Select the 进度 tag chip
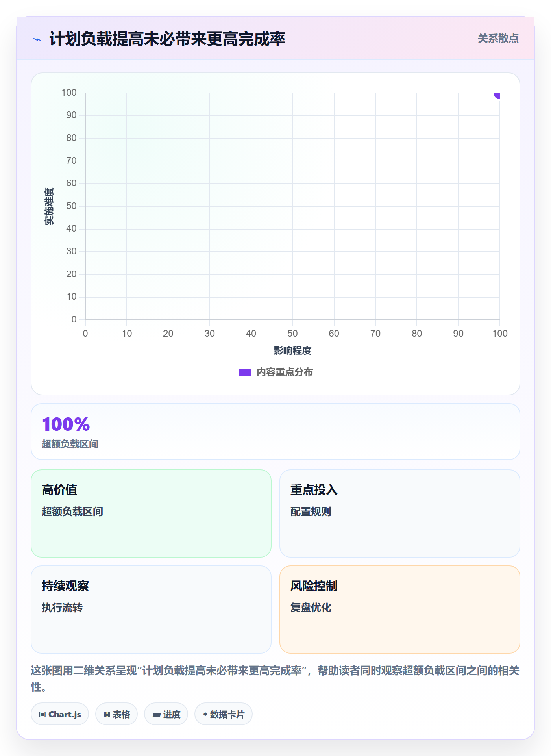The width and height of the screenshot is (551, 756). coord(166,714)
